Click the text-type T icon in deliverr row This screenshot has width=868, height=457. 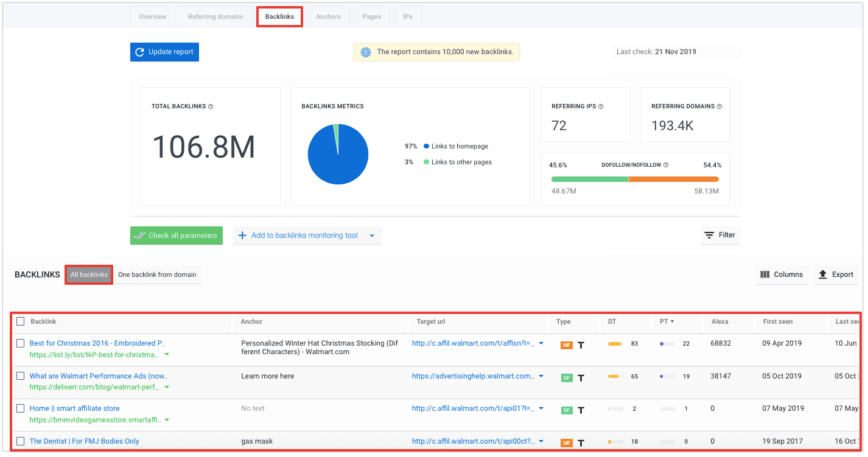pos(581,378)
